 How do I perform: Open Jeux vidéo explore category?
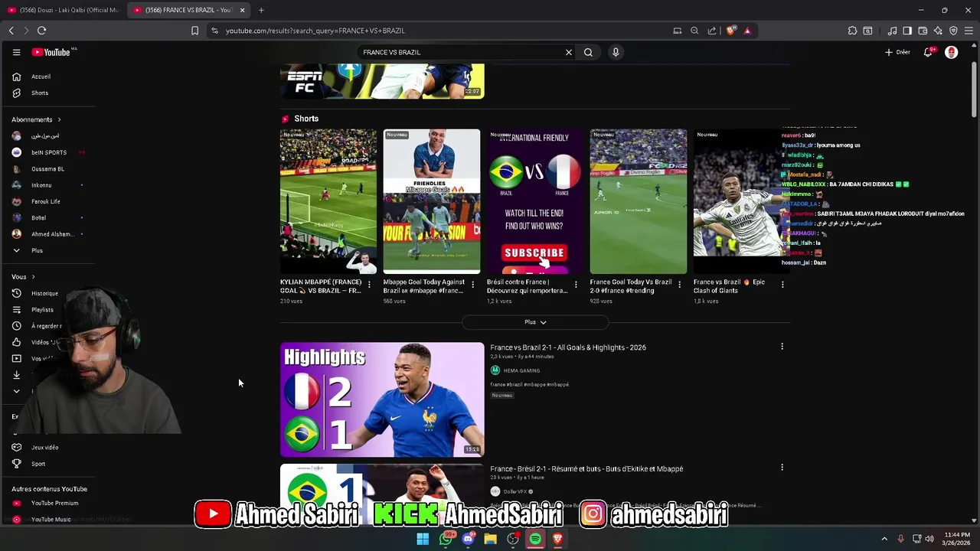pyautogui.click(x=44, y=448)
